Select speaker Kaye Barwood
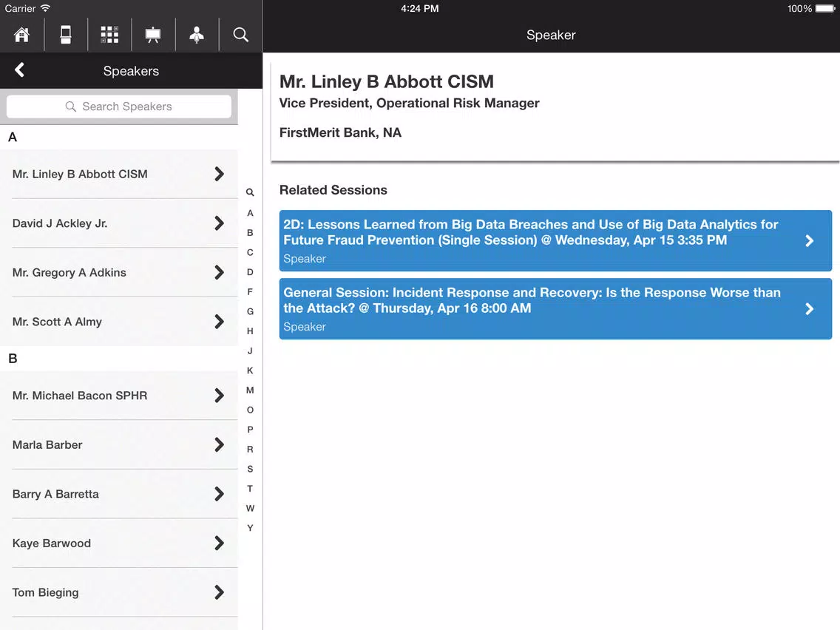This screenshot has height=630, width=840. [119, 543]
